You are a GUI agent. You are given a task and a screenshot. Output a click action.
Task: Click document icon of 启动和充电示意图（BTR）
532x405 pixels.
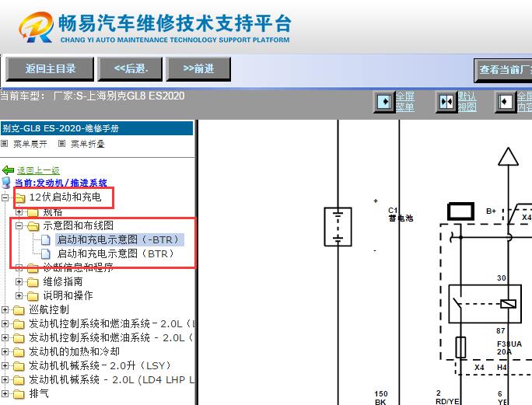click(x=45, y=253)
